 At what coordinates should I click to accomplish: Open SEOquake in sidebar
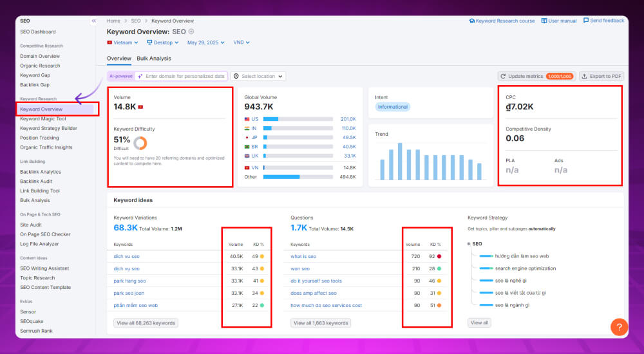tap(32, 321)
